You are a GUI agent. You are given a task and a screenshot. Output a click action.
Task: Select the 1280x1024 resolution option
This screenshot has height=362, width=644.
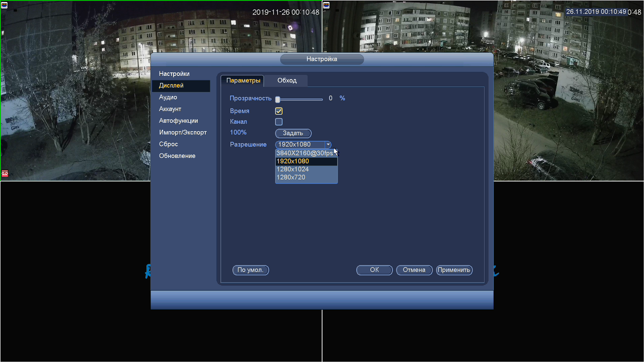pyautogui.click(x=306, y=169)
